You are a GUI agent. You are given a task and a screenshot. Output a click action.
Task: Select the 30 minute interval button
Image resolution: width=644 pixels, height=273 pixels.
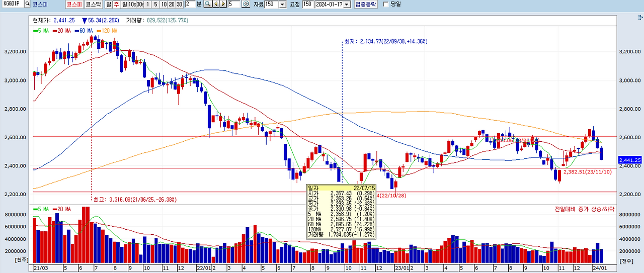tap(180, 4)
